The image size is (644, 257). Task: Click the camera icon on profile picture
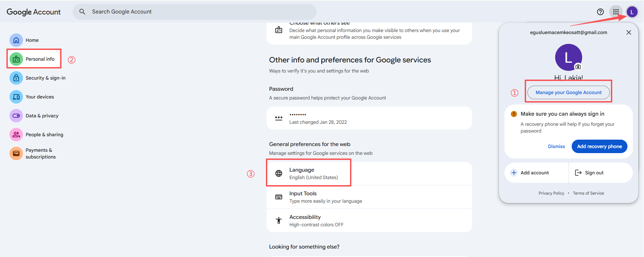pos(578,67)
